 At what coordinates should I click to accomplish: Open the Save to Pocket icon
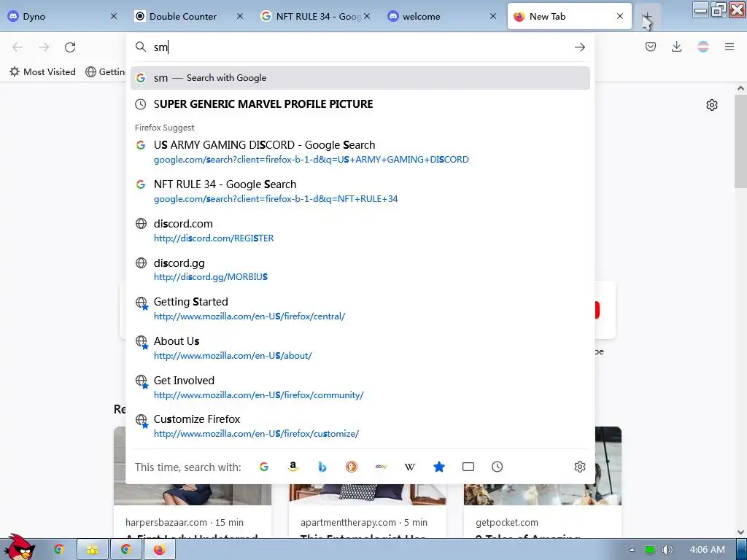coord(651,47)
